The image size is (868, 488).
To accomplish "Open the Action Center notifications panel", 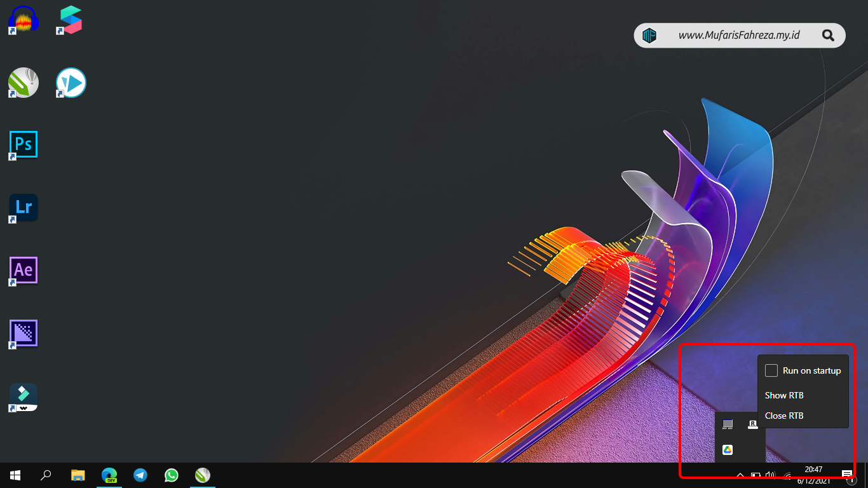I will point(846,475).
